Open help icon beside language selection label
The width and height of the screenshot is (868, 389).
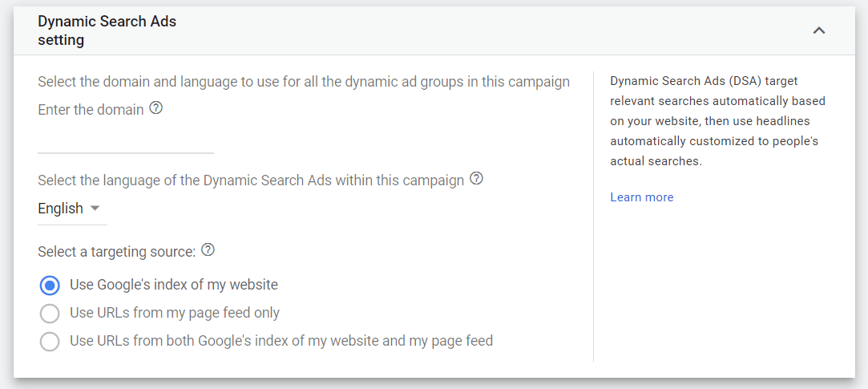click(476, 179)
